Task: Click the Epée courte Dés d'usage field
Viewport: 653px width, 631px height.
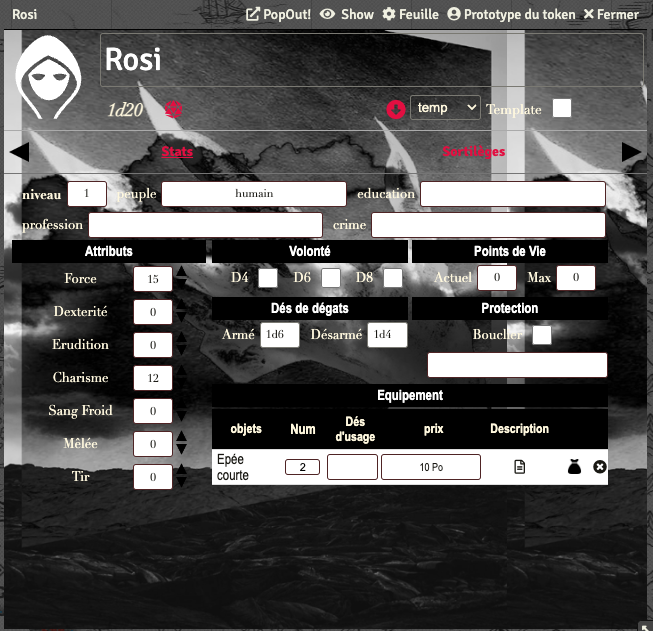Action: pos(352,467)
